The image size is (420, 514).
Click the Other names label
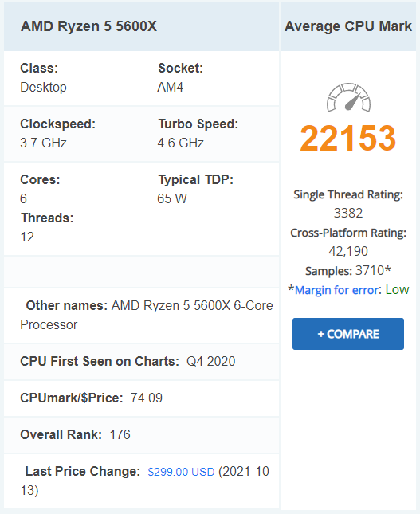tap(67, 305)
